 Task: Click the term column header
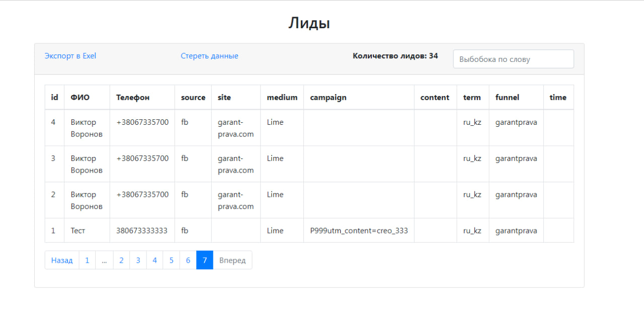[x=472, y=98]
